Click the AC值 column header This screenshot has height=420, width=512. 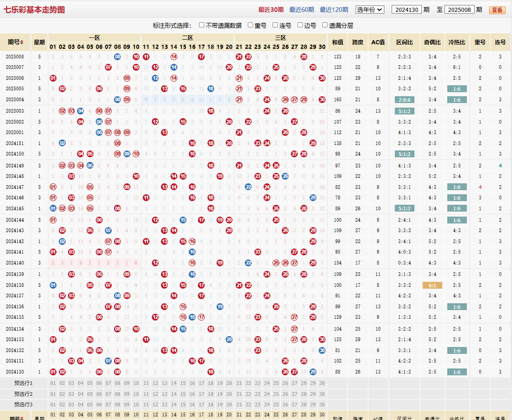(x=378, y=42)
